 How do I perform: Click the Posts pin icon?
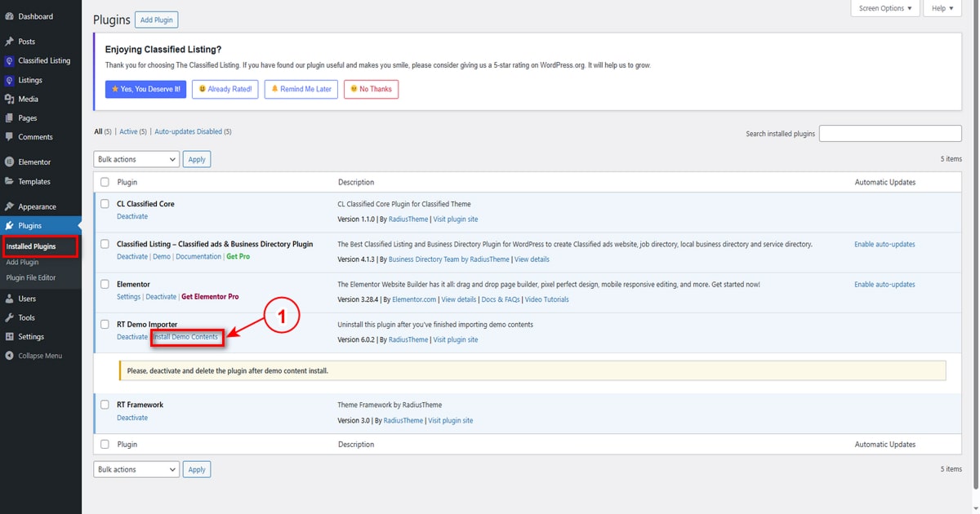click(x=9, y=42)
